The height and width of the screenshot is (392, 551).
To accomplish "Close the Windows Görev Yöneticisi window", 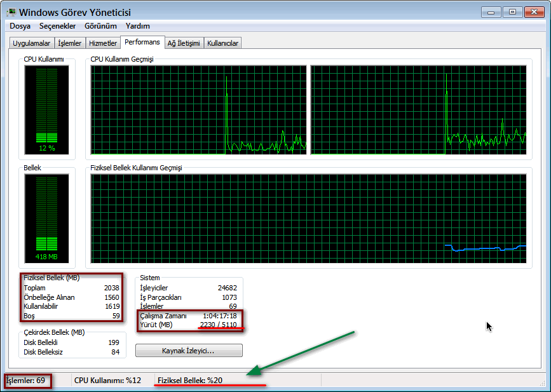I will [x=534, y=12].
